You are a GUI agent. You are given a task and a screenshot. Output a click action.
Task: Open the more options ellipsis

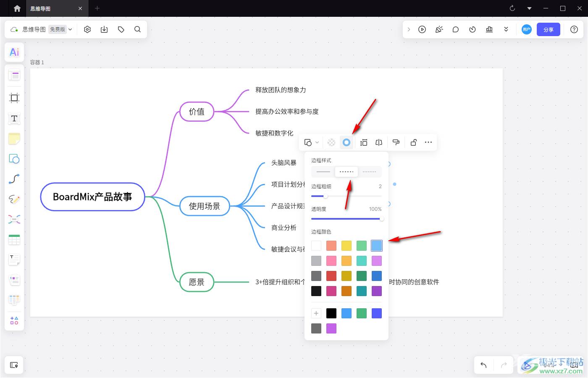(x=428, y=142)
